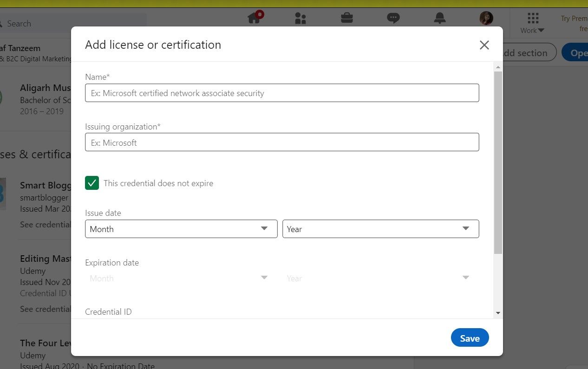Click The Four Levels certification title

click(46, 343)
